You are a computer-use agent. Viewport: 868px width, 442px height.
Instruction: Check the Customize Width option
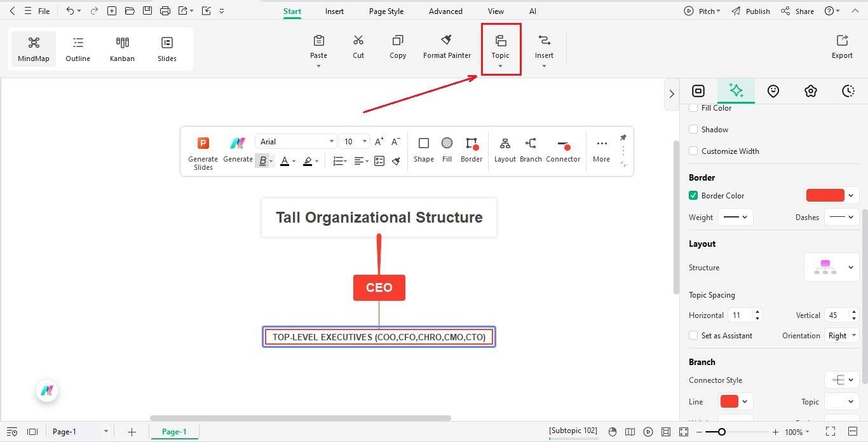(x=693, y=151)
